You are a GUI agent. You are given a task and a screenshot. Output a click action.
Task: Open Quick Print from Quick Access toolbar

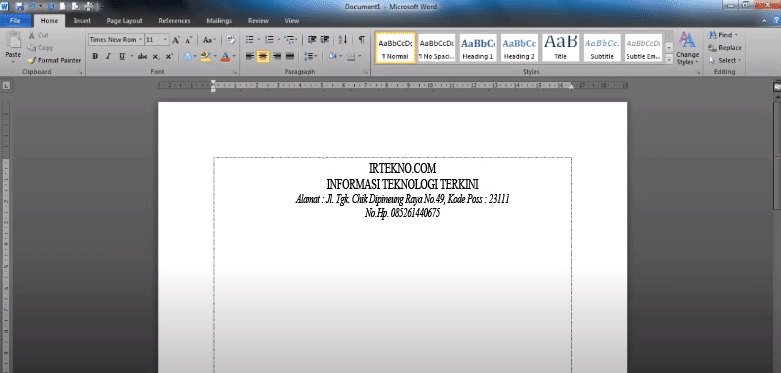88,6
